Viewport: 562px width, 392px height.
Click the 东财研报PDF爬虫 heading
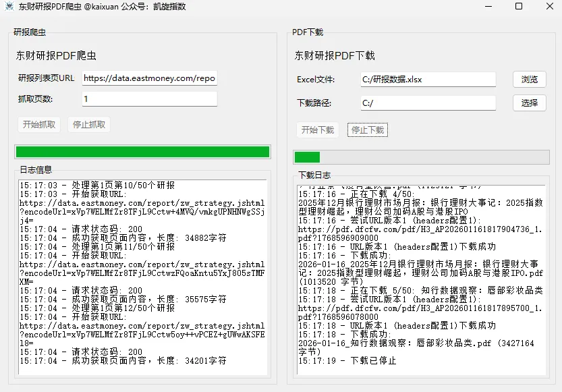(56, 55)
